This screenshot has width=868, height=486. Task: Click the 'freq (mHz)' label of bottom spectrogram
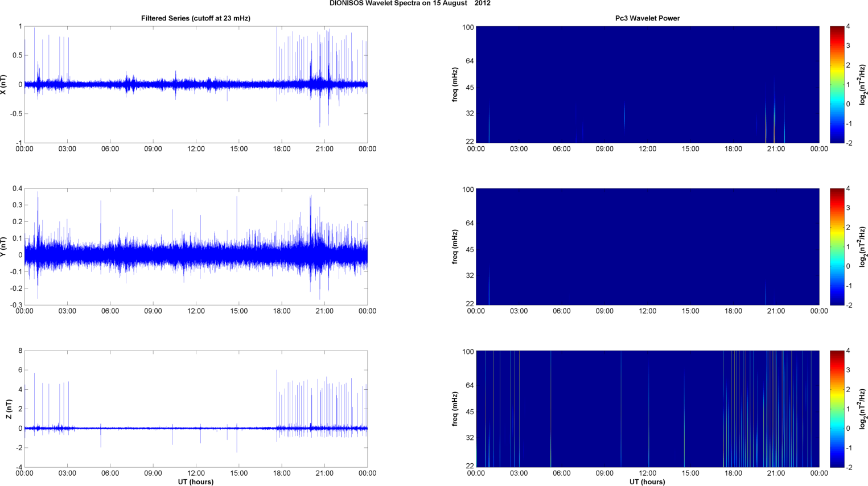click(x=455, y=409)
